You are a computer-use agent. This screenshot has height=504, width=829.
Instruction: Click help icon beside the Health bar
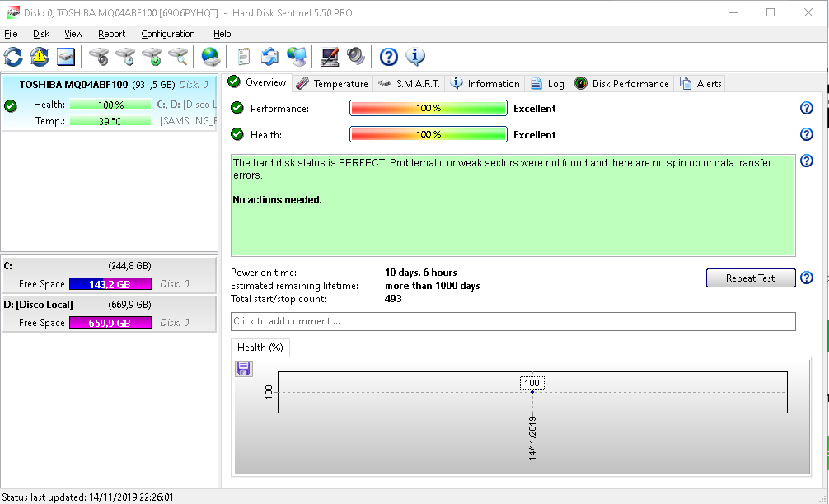tap(806, 135)
